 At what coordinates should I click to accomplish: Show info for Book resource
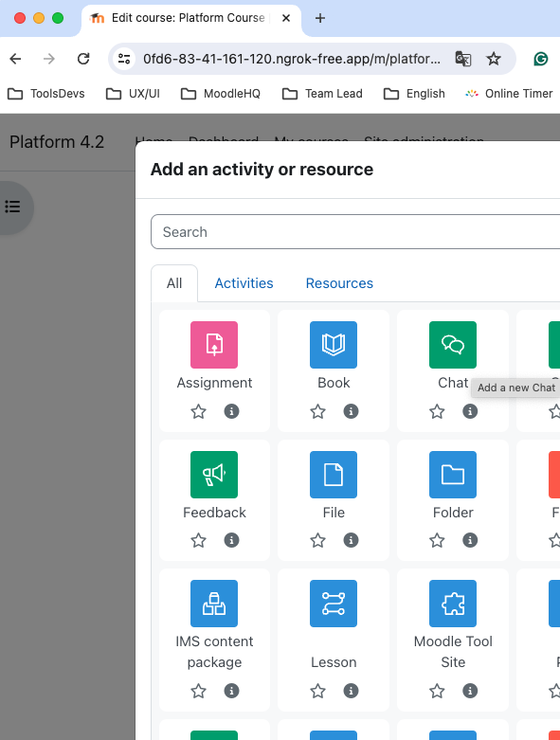click(351, 411)
